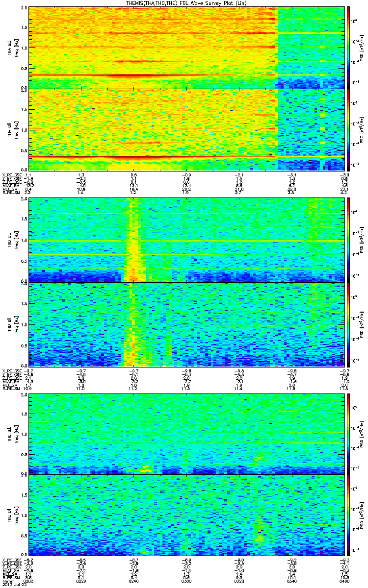Click the 'THE B⊥ freq [Hz]' axis label
This screenshot has height=588, width=368.
(x=12, y=434)
